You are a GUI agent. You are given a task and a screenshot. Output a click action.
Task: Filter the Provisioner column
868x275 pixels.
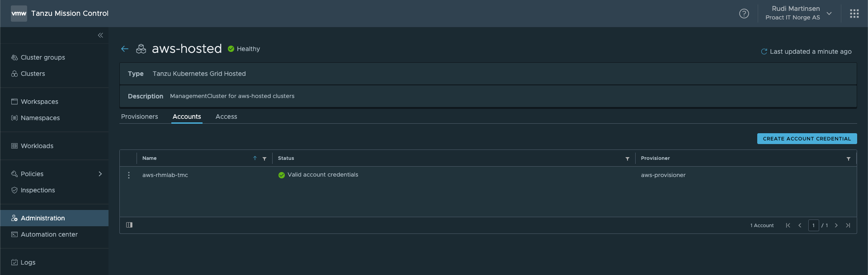click(849, 158)
